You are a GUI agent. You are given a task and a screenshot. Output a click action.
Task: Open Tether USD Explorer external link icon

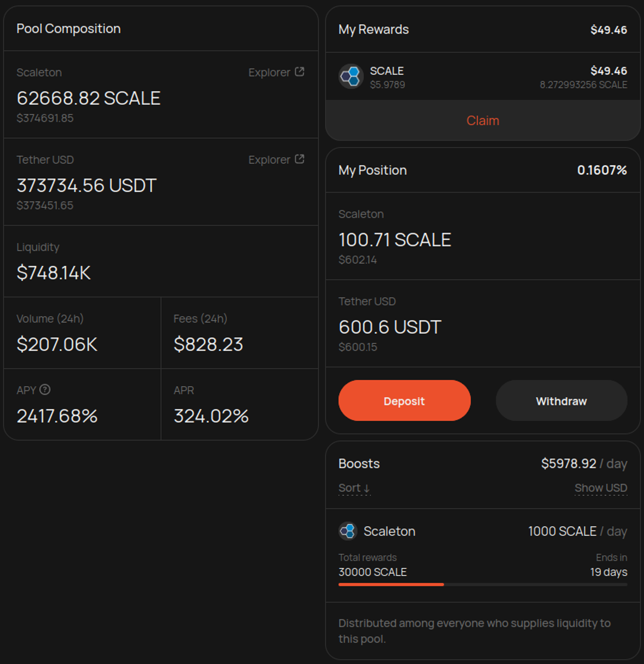299,159
